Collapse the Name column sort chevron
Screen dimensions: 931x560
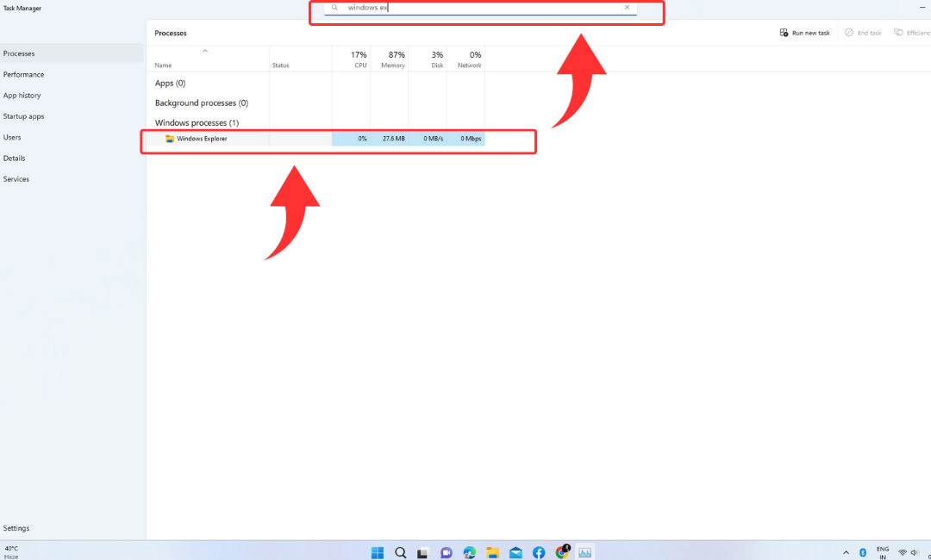205,52
